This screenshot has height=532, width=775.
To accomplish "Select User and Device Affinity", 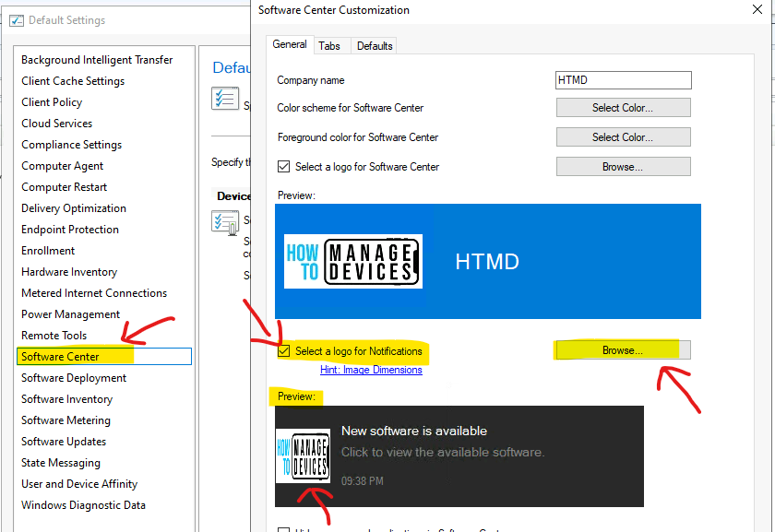I will (79, 485).
